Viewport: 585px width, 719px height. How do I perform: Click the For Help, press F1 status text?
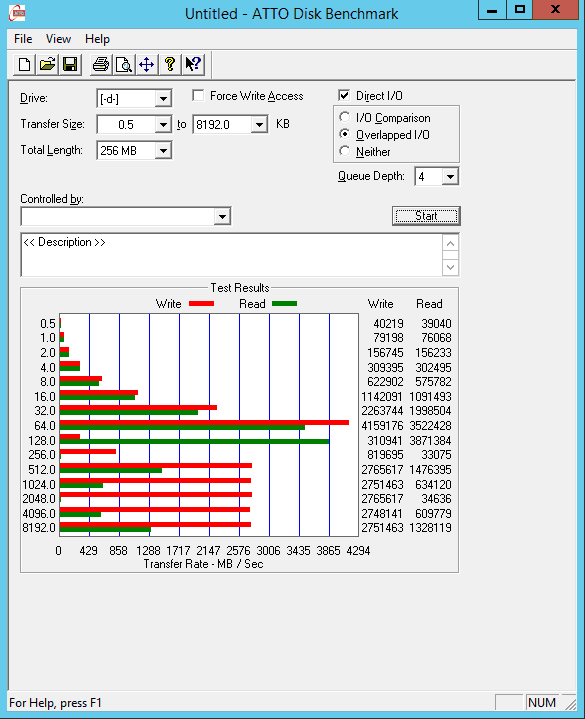(x=55, y=703)
